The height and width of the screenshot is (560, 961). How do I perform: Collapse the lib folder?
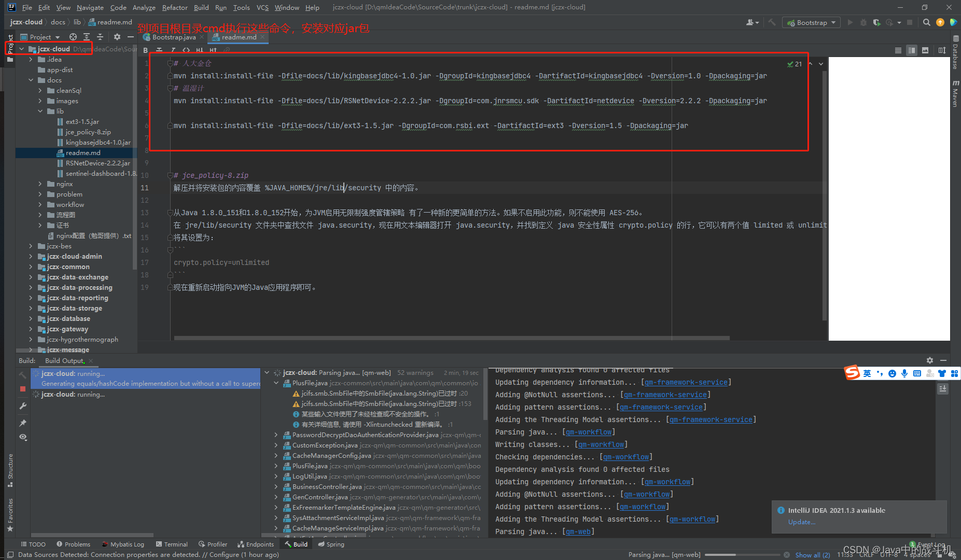pos(40,111)
